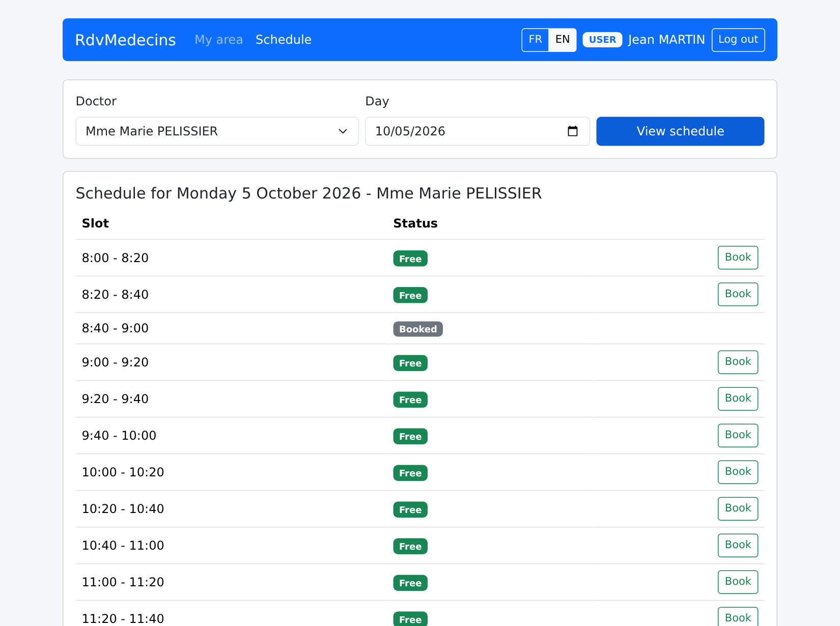
Task: Click the slot text 11:00 - 11:20
Action: (123, 582)
